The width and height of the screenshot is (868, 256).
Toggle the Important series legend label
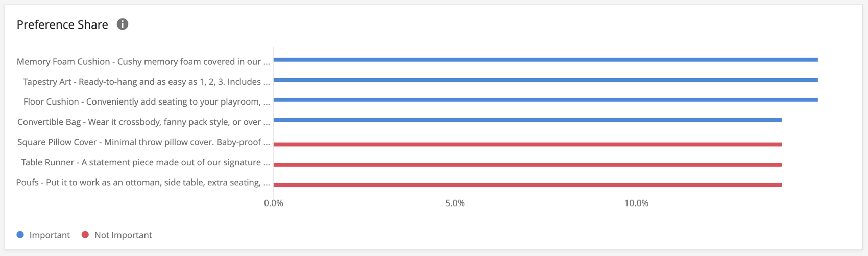[x=50, y=235]
